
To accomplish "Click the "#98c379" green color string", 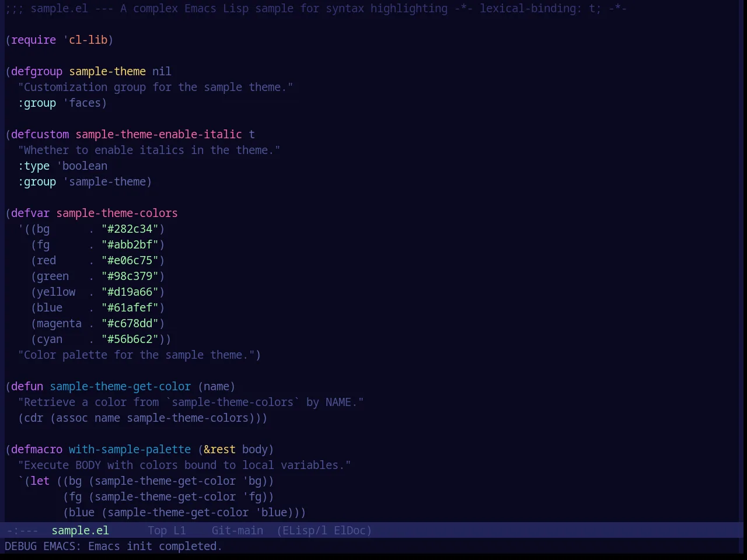I will coord(130,276).
